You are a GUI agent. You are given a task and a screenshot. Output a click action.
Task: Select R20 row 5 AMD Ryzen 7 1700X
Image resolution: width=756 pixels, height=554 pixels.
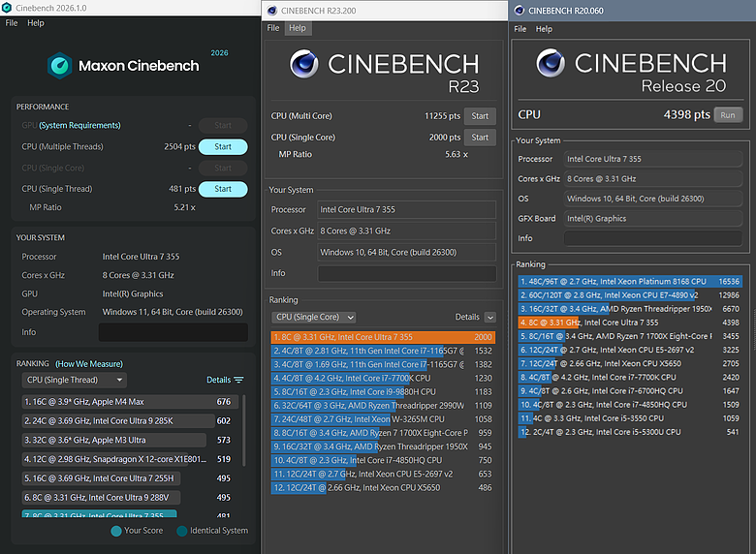click(630, 336)
